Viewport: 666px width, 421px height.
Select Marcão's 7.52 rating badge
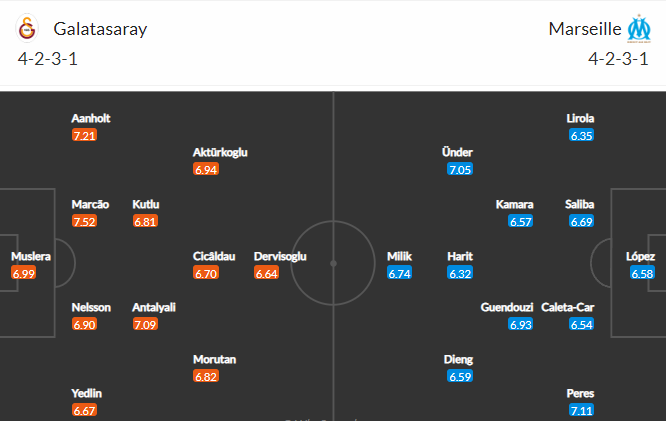(84, 221)
